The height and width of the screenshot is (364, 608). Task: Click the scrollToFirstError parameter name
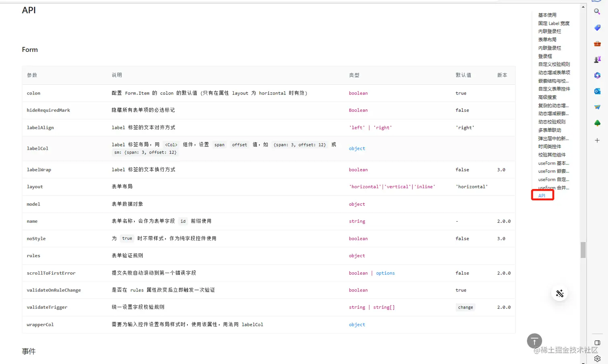(51, 273)
